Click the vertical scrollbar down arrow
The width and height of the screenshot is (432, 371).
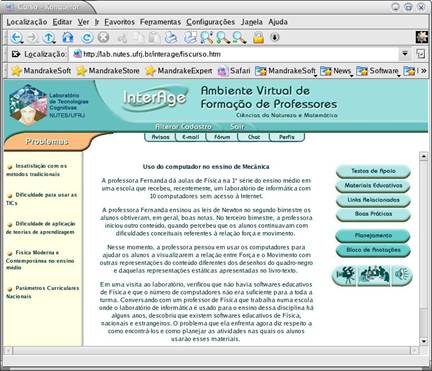point(423,341)
